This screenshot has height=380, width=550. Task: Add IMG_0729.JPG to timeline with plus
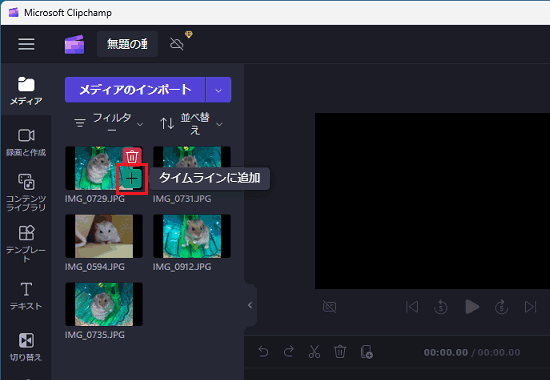coord(132,179)
